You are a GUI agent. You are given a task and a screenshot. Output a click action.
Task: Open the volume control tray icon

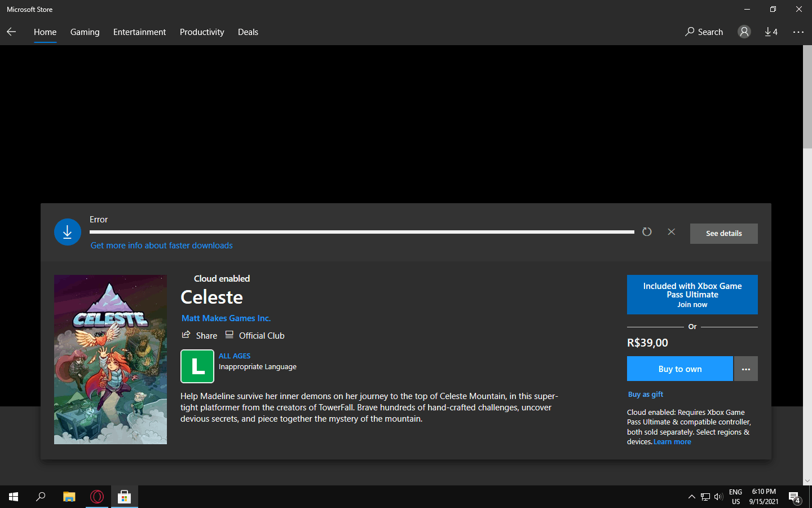click(718, 497)
